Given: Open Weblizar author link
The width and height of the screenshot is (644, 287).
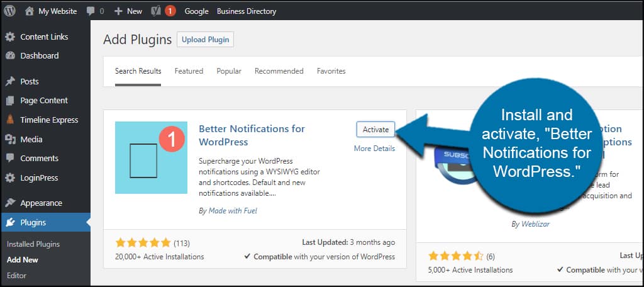Looking at the screenshot, I should click(x=535, y=224).
